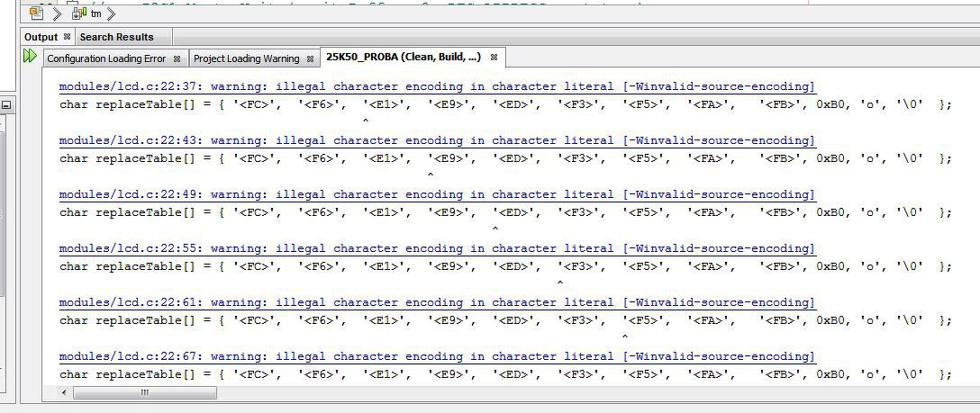The image size is (980, 413).
Task: Click the tm variable icon in breadcrumb
Action: click(79, 13)
